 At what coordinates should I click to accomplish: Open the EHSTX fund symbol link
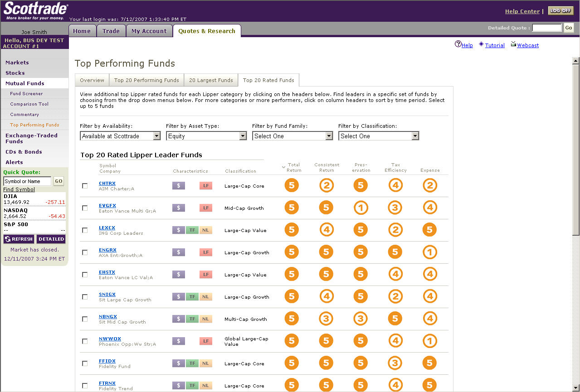[107, 272]
